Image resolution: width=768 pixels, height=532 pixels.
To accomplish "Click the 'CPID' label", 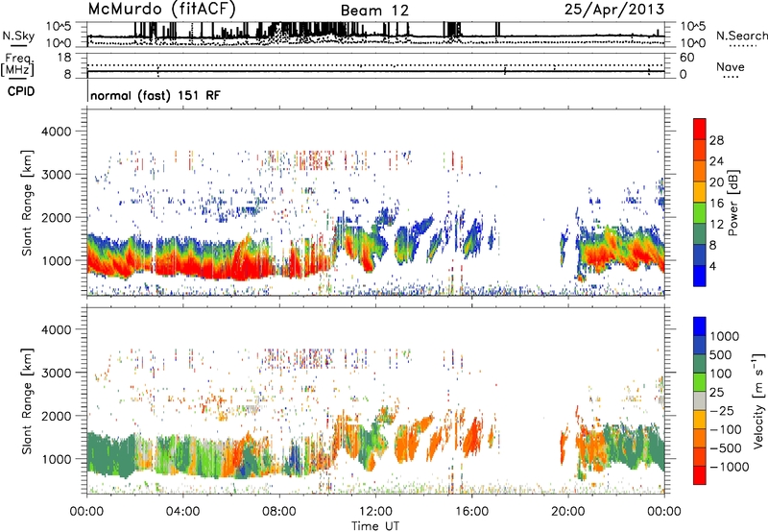I will 21,91.
